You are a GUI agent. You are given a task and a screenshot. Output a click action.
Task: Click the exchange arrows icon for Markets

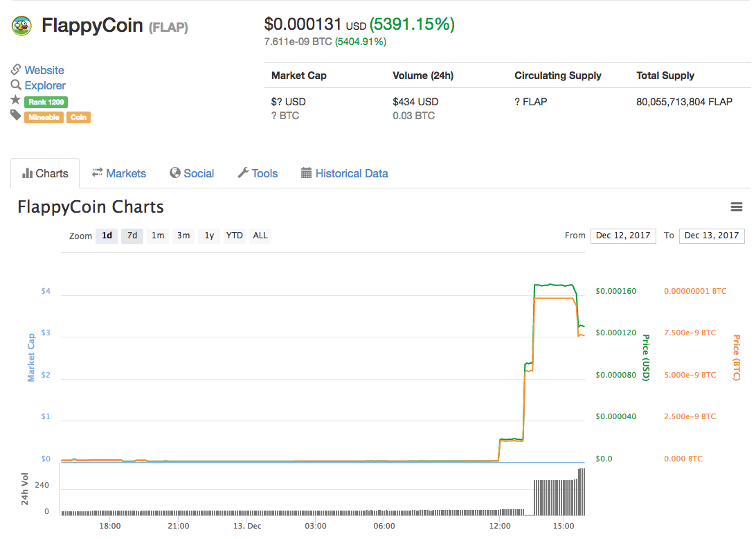(98, 173)
